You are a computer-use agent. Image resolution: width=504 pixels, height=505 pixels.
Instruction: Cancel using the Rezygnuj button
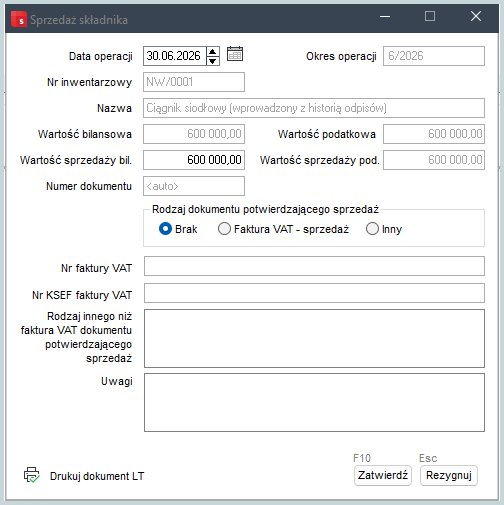(449, 475)
